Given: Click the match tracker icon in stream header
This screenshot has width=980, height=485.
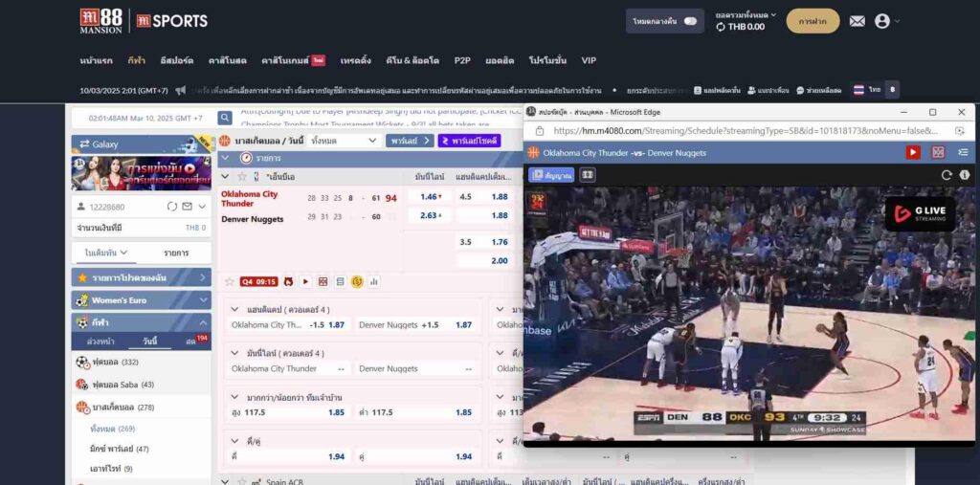Looking at the screenshot, I should click(938, 152).
